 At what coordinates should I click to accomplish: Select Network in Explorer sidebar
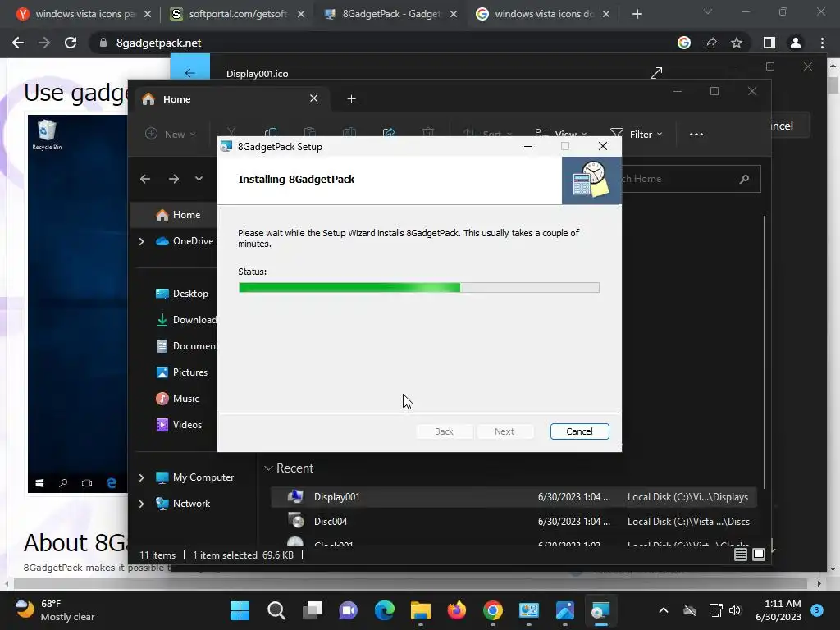(x=183, y=504)
